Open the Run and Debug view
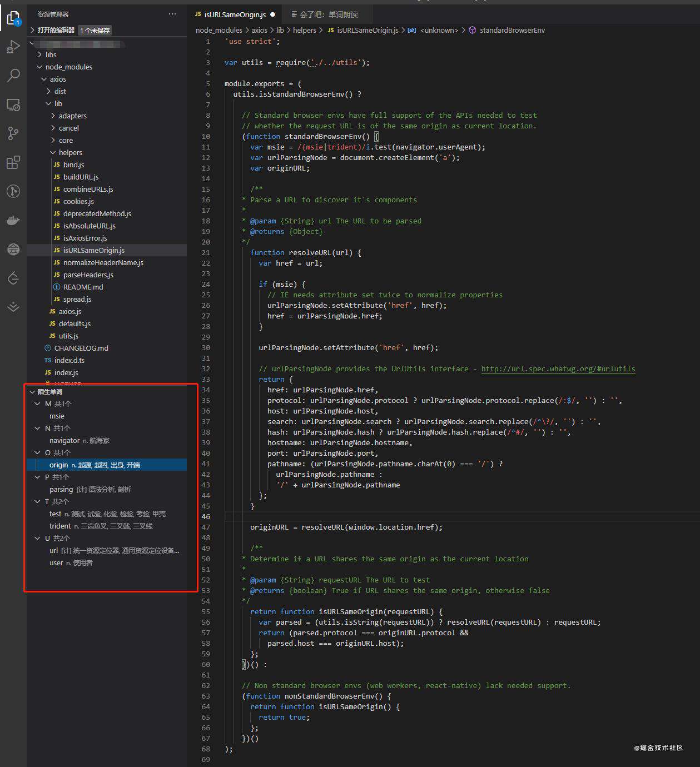700x767 pixels. (x=13, y=47)
